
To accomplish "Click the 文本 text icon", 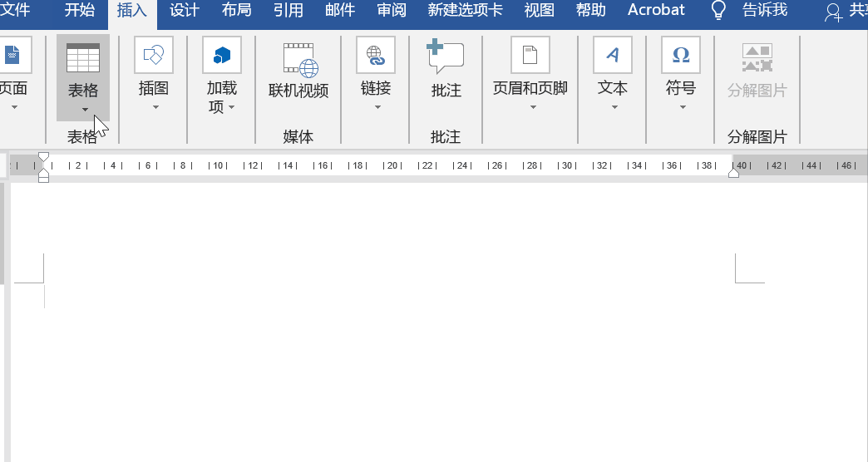I will click(612, 55).
